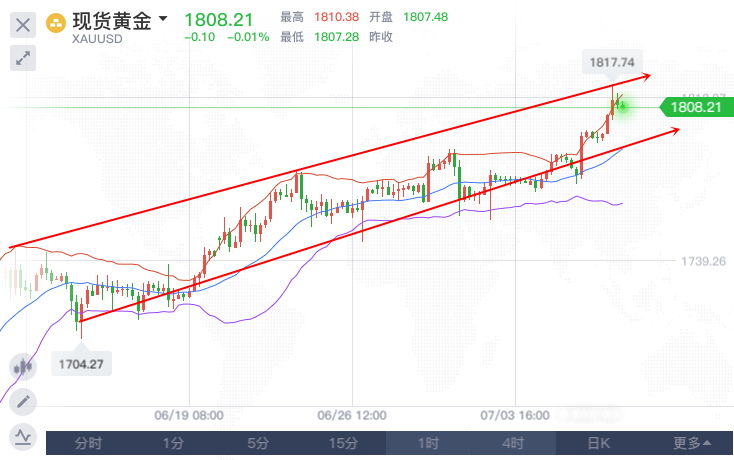Image resolution: width=734 pixels, height=460 pixels.
Task: Switch chart to 15分 interval
Action: click(x=344, y=443)
